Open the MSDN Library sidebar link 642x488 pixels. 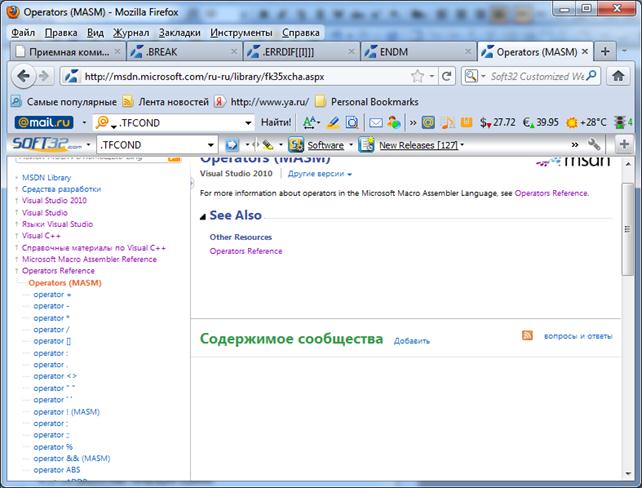pos(46,177)
